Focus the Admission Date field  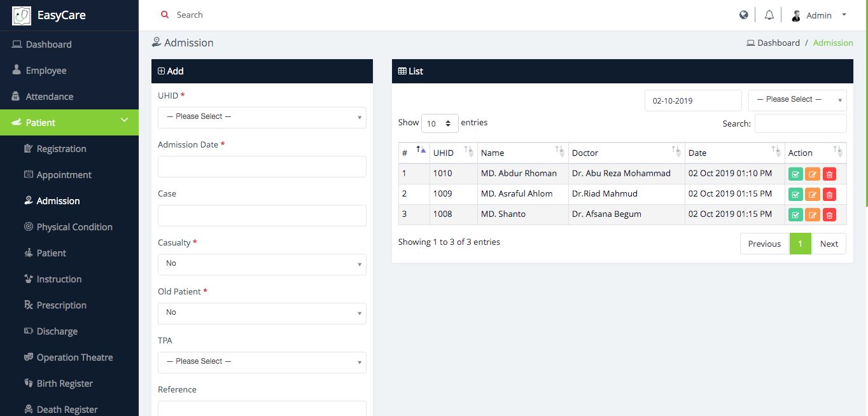262,167
